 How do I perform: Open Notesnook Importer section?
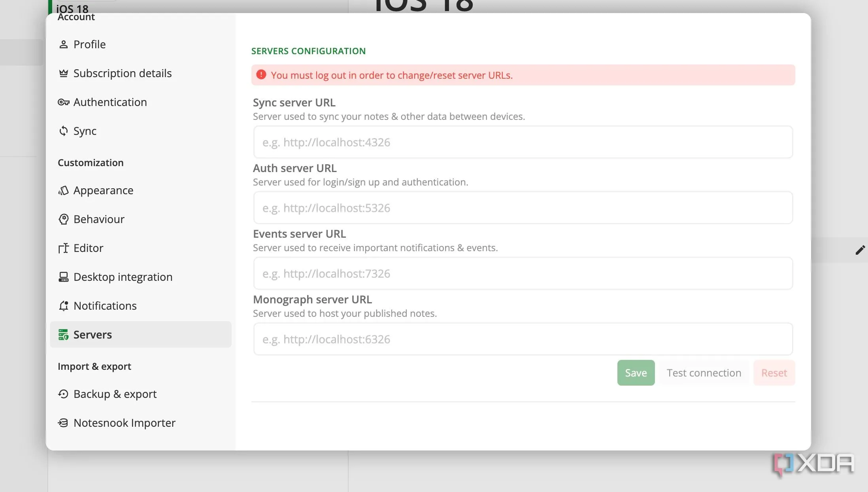141,423
